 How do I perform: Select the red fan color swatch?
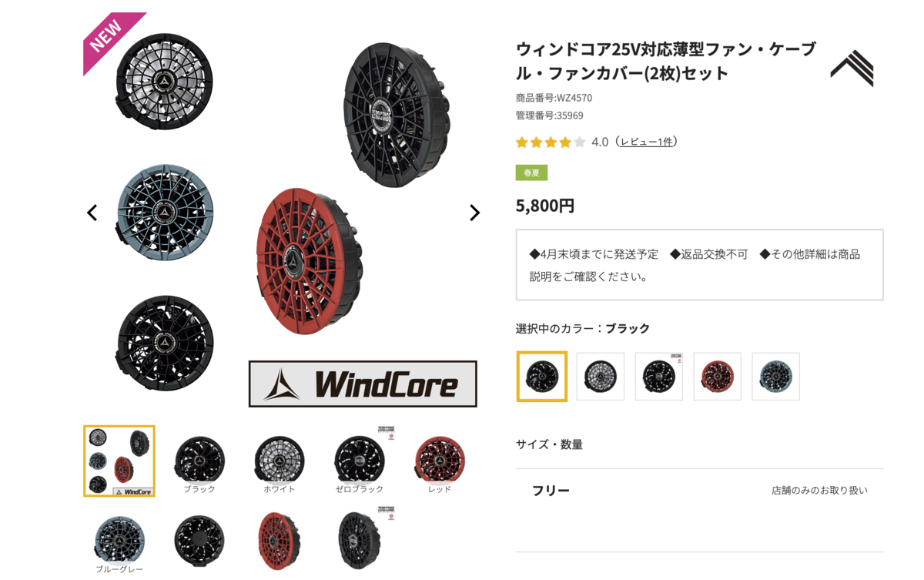pyautogui.click(x=718, y=377)
